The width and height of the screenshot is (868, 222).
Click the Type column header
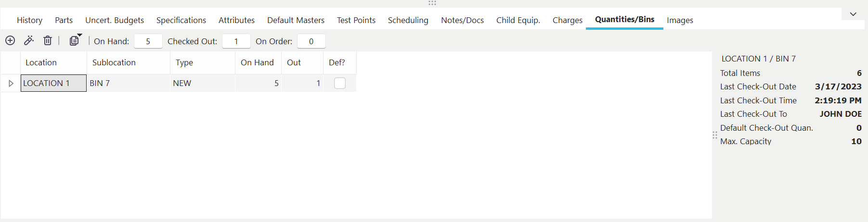point(184,62)
